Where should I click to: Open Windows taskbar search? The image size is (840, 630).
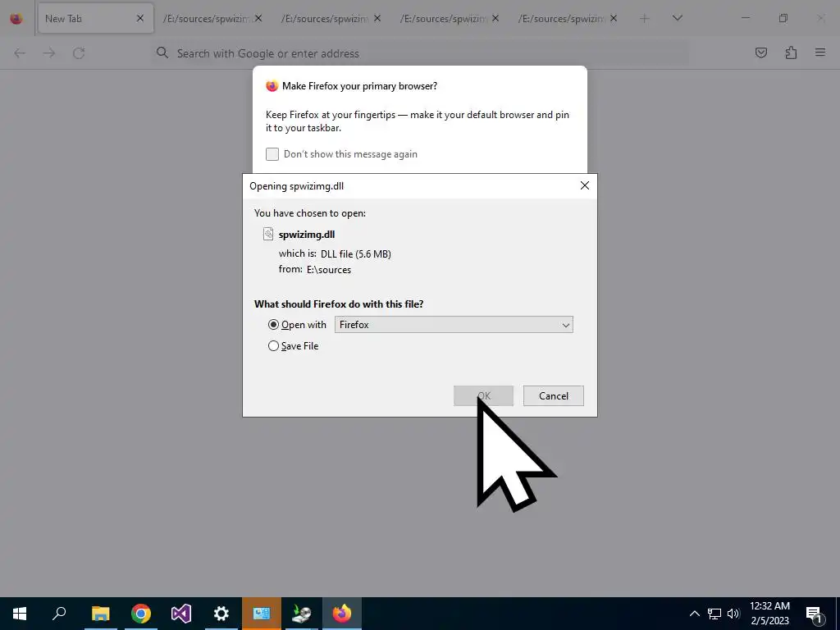pos(59,614)
